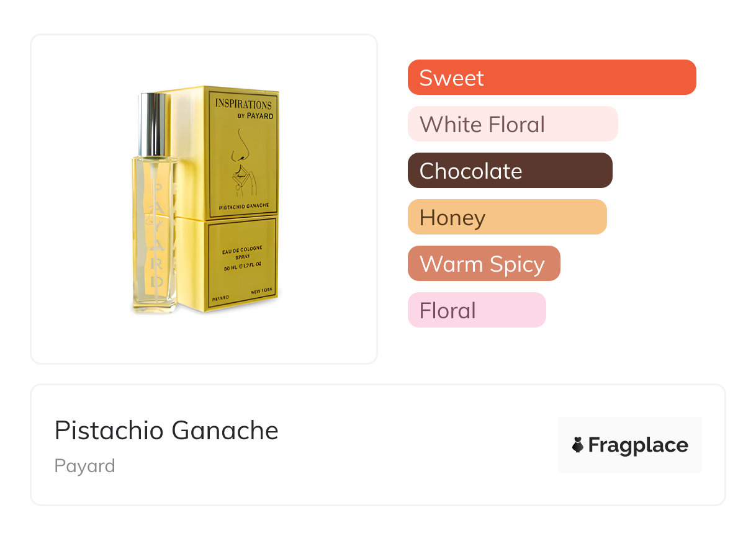Click the Pistachio Ganache label on the box
Viewport: 756px width, 536px height.
pyautogui.click(x=243, y=207)
